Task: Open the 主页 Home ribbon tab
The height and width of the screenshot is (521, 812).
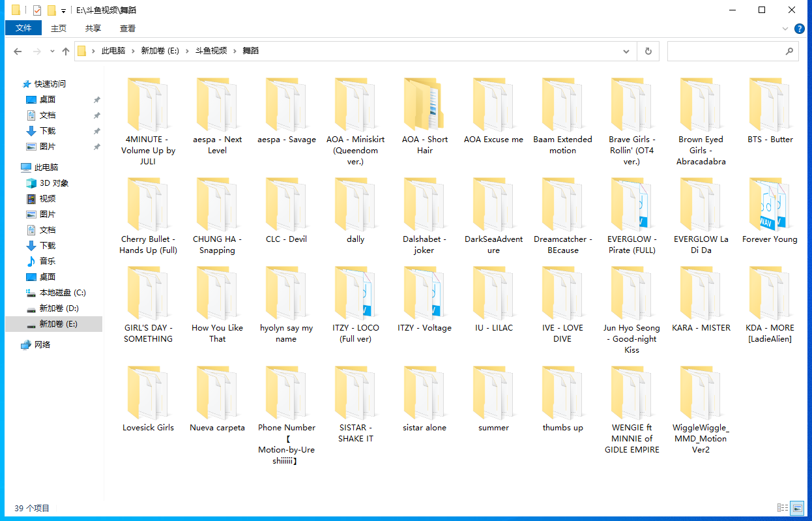Action: pyautogui.click(x=59, y=28)
